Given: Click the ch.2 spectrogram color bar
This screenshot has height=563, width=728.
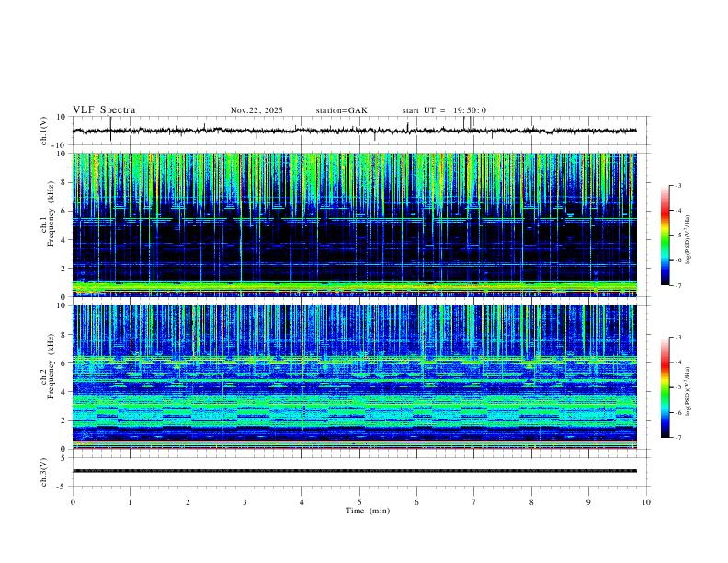Looking at the screenshot, I should 665,387.
